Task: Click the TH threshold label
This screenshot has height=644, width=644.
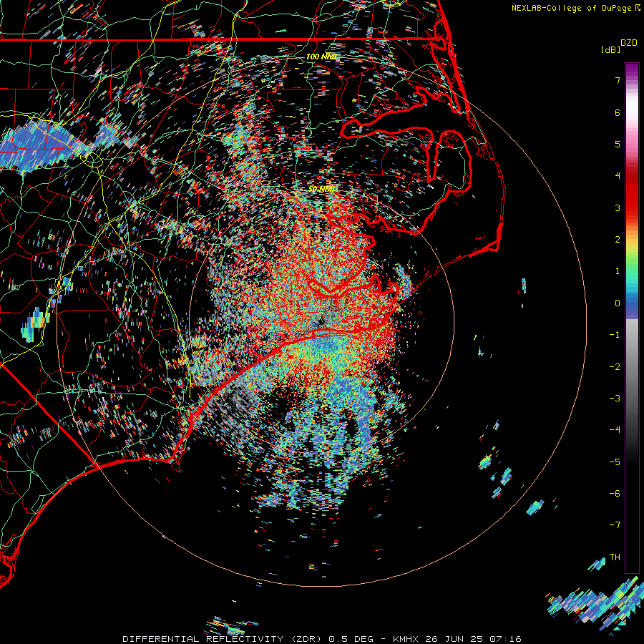Action: [615, 557]
